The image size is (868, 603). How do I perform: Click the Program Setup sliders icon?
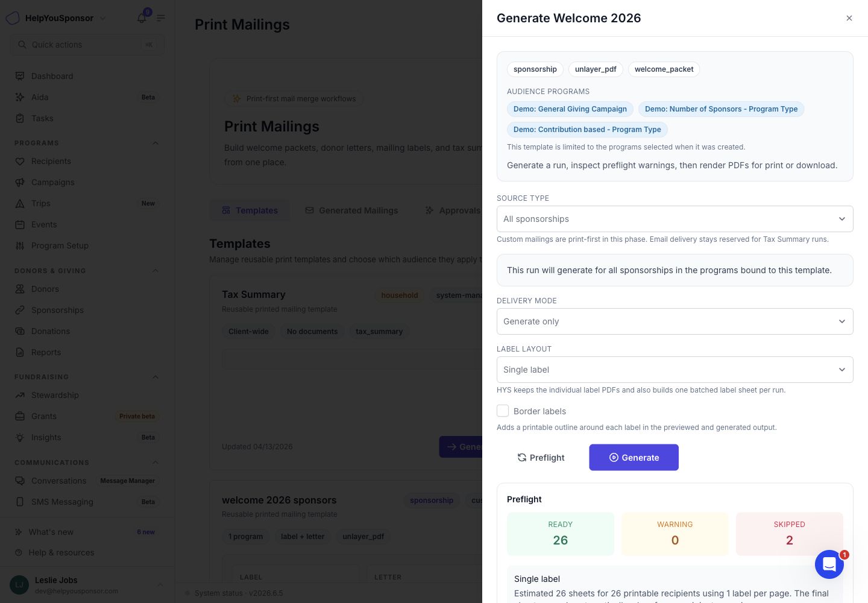[x=20, y=245]
